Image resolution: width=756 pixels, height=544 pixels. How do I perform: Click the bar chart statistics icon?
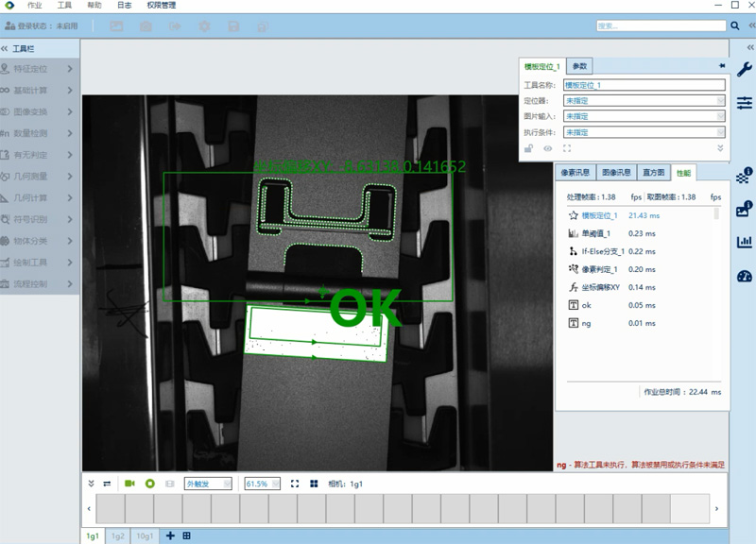click(744, 242)
